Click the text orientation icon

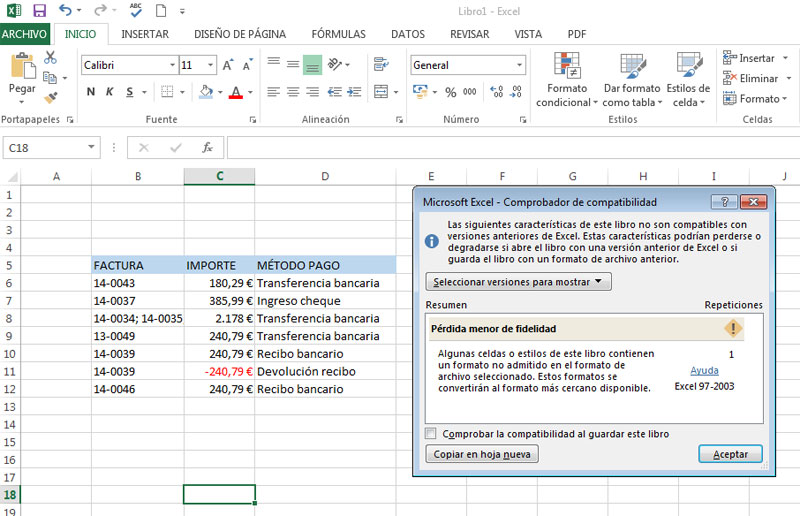[335, 64]
